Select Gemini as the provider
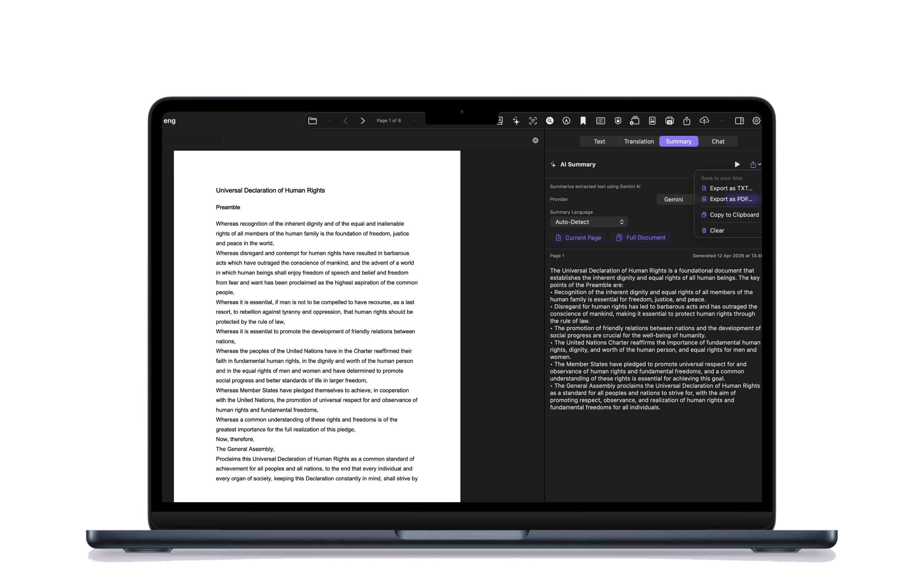 [x=673, y=199]
